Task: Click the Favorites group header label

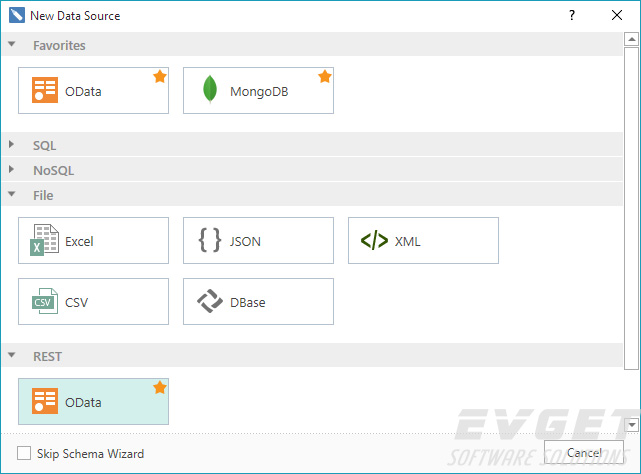Action: 59,45
